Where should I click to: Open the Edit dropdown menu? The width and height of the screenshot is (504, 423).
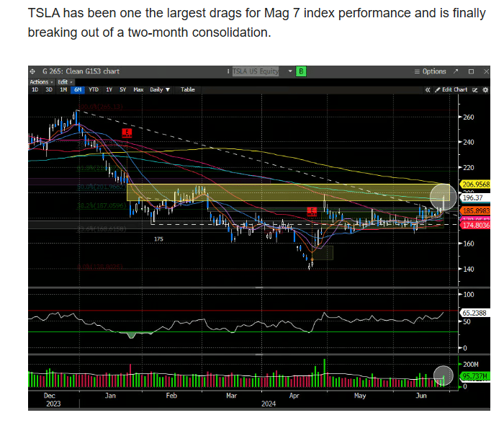(65, 82)
